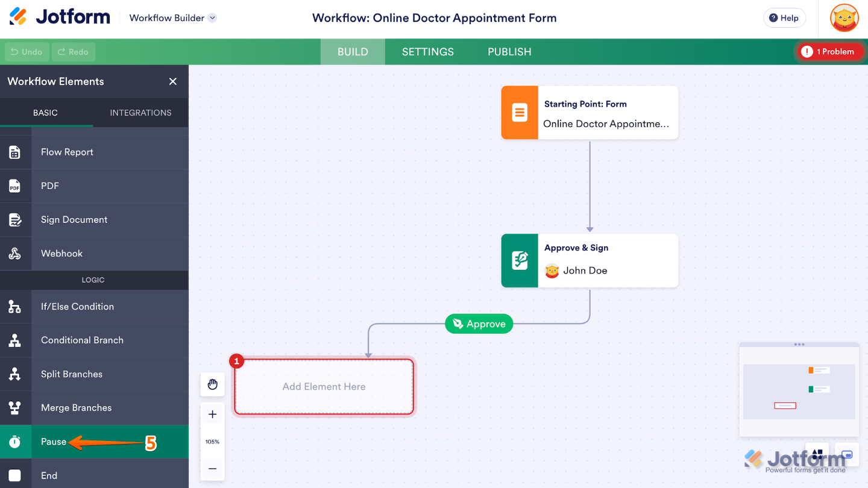Activate the hand pan tool on canvas
The height and width of the screenshot is (488, 868).
pyautogui.click(x=212, y=384)
